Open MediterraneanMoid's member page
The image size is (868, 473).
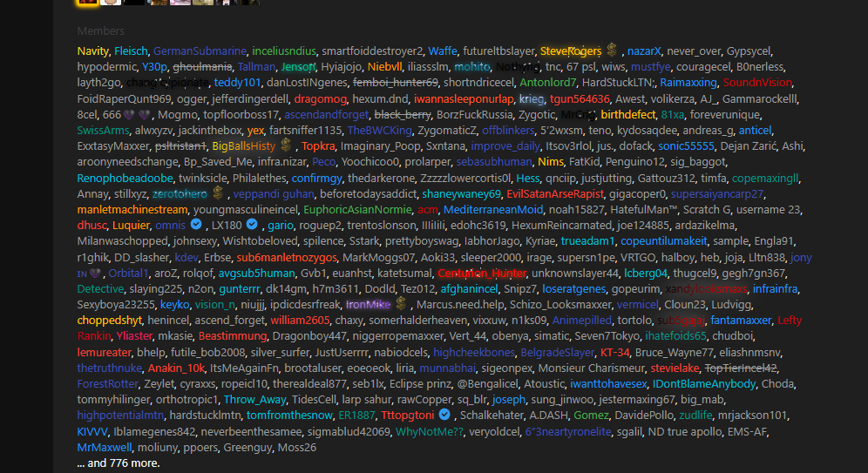coord(493,210)
